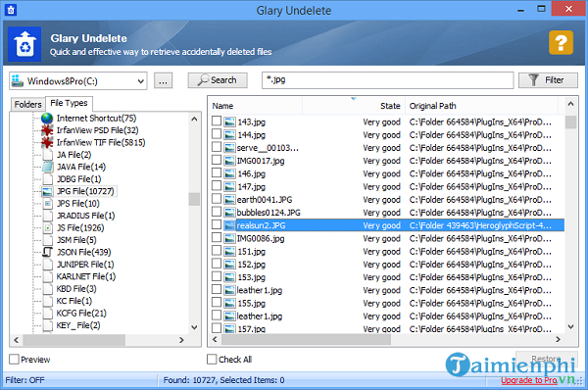Check the box for 143.jpg

(x=217, y=121)
